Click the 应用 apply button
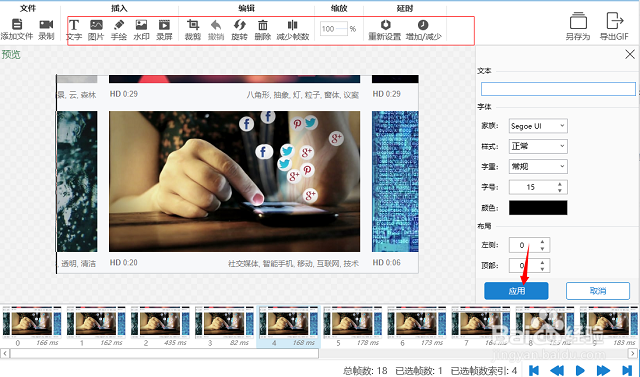The image size is (640, 377). [x=516, y=291]
